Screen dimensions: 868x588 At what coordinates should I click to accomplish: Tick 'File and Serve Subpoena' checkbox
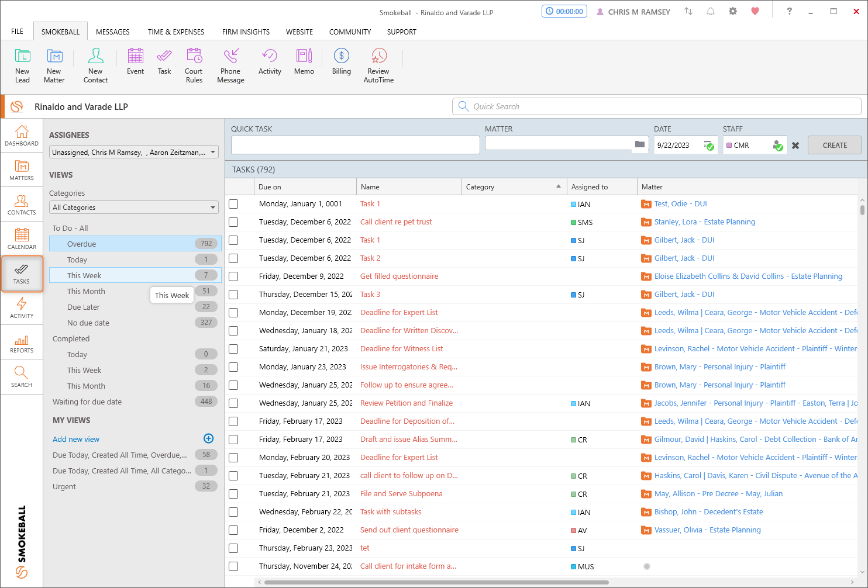click(233, 494)
